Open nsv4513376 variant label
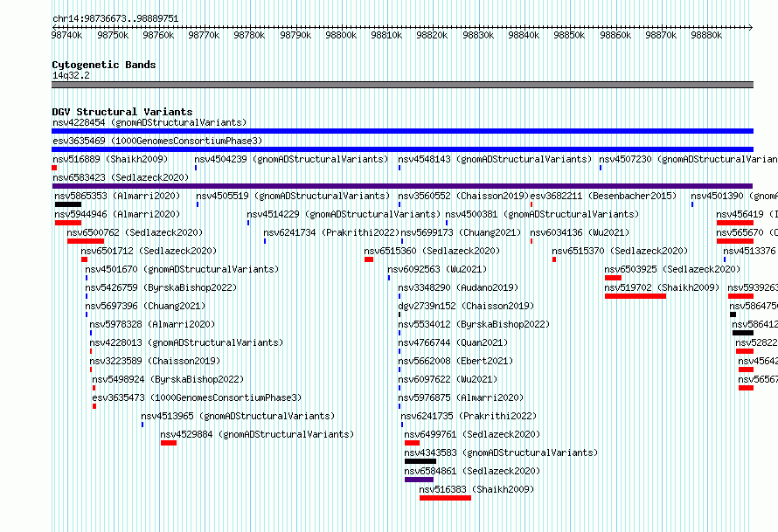This screenshot has width=778, height=532. click(750, 251)
